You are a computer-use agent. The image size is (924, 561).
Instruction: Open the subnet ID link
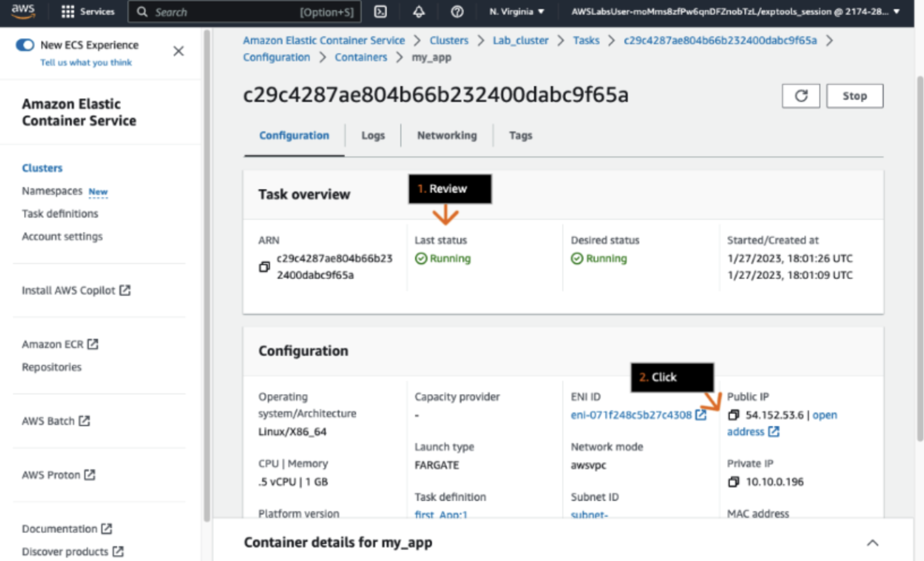tap(589, 515)
